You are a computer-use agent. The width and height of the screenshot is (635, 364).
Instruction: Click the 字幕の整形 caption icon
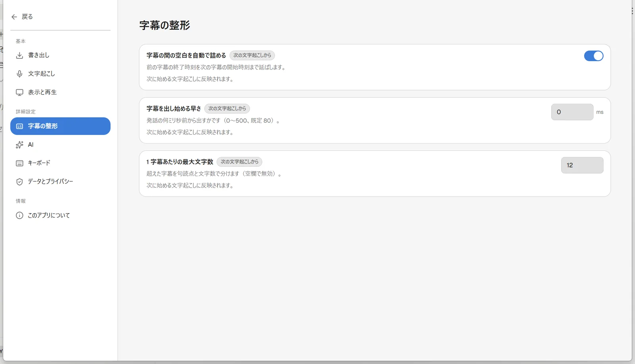[x=19, y=126]
